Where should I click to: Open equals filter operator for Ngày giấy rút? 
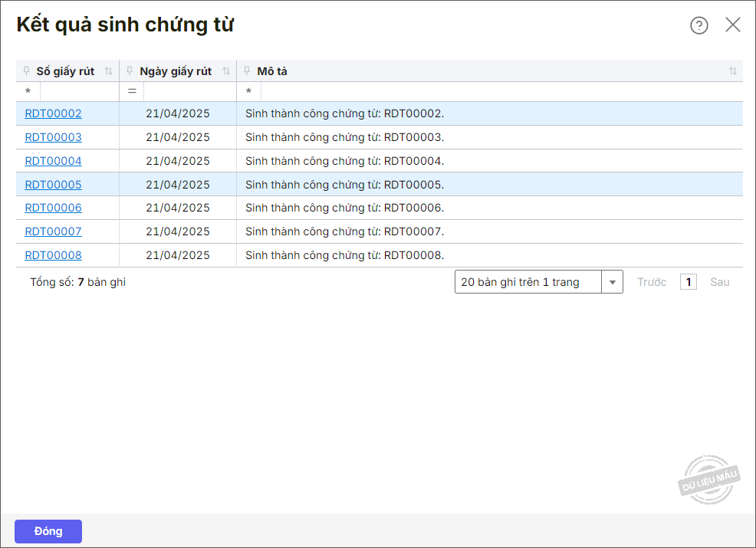(x=132, y=91)
